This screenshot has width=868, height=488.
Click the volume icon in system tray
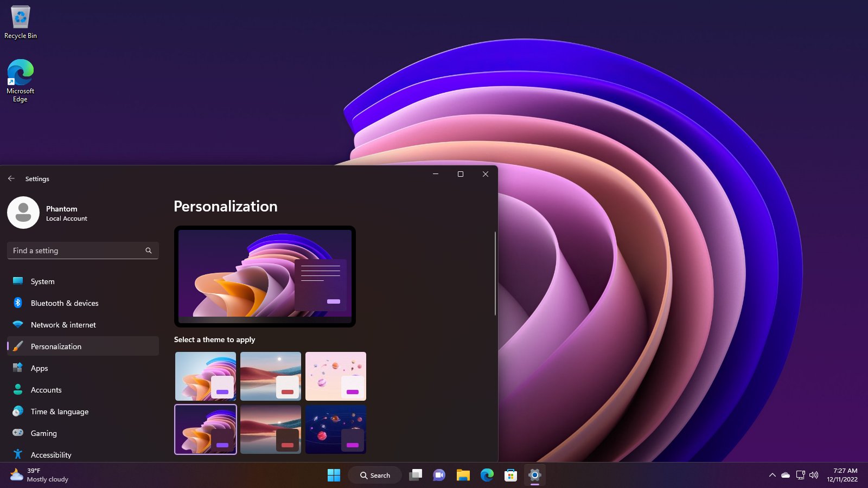(x=814, y=475)
